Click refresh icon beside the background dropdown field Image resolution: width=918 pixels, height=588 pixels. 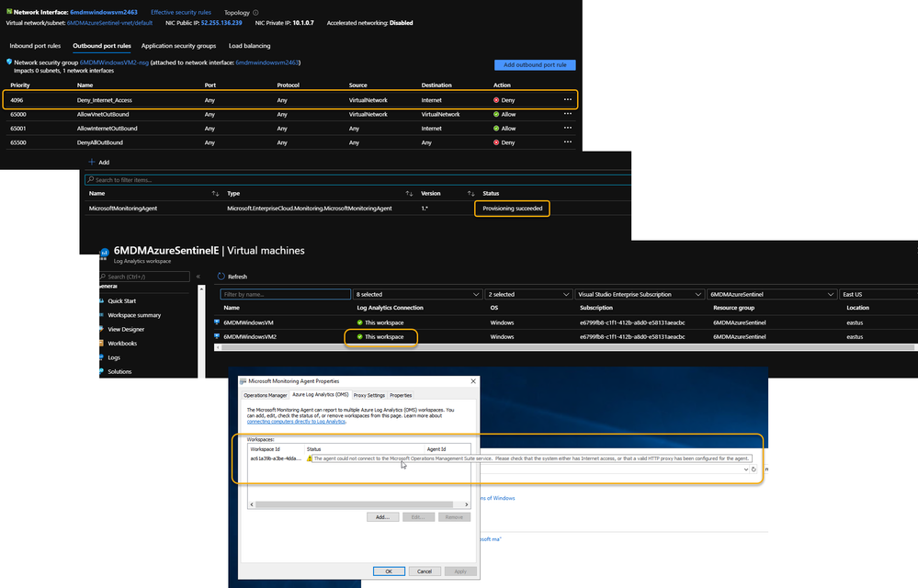(754, 469)
